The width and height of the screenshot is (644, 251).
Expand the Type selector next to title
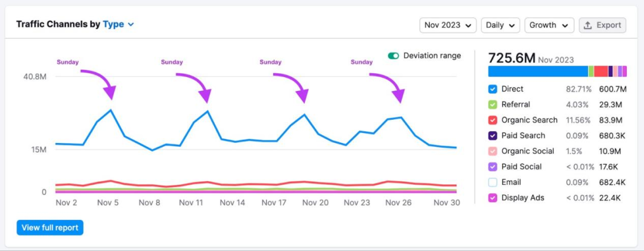pos(118,24)
